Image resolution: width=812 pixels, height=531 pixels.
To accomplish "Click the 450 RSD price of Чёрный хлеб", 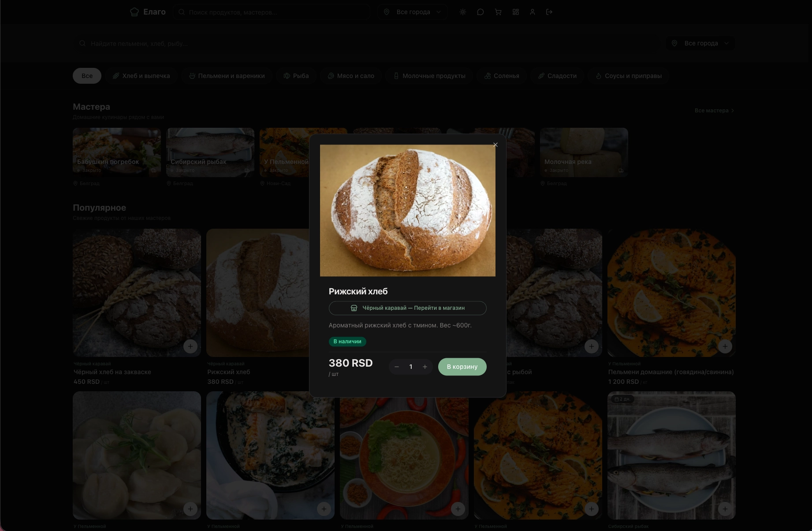I will (x=87, y=382).
